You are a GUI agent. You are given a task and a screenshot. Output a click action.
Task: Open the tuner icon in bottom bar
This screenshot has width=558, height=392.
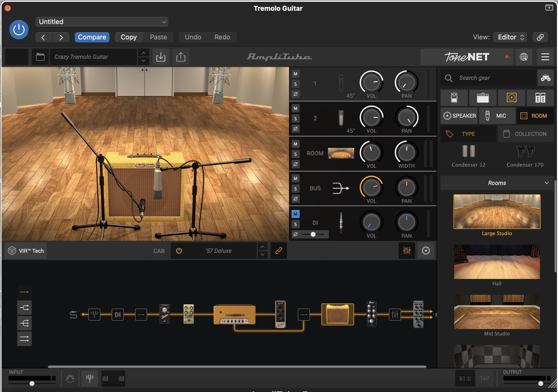(x=90, y=378)
